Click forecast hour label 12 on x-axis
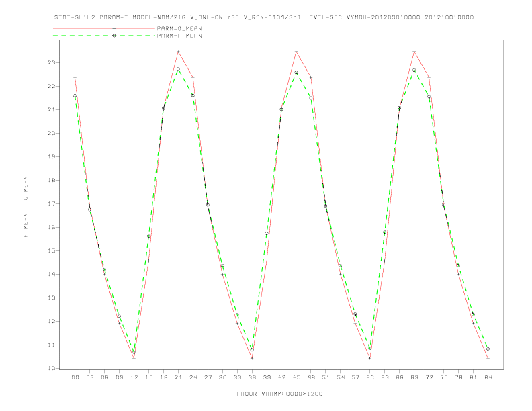This screenshot has height=411, width=532. coord(134,377)
